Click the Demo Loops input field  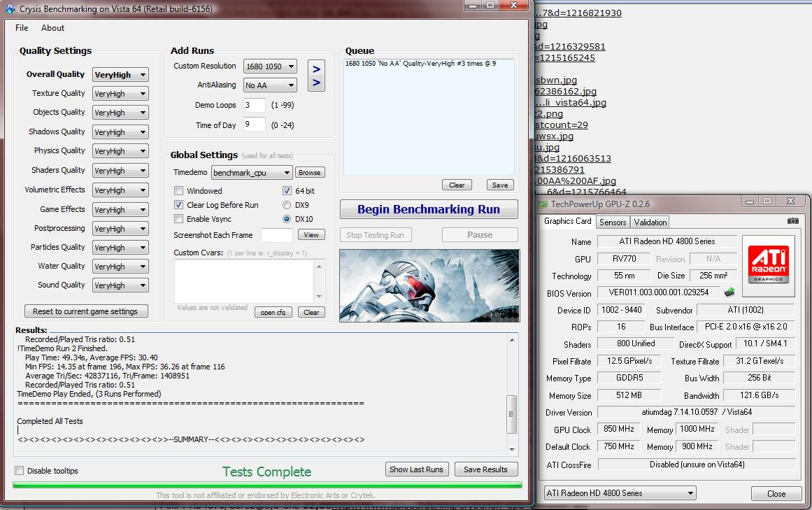(255, 105)
